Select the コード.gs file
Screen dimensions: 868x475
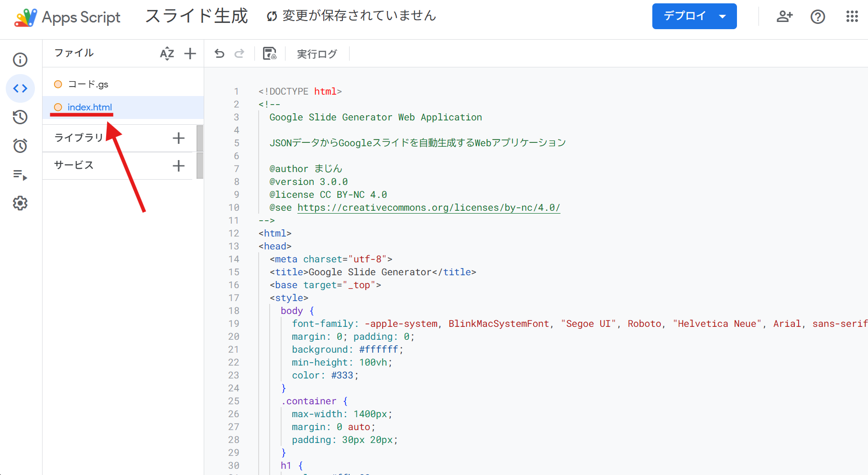[88, 85]
